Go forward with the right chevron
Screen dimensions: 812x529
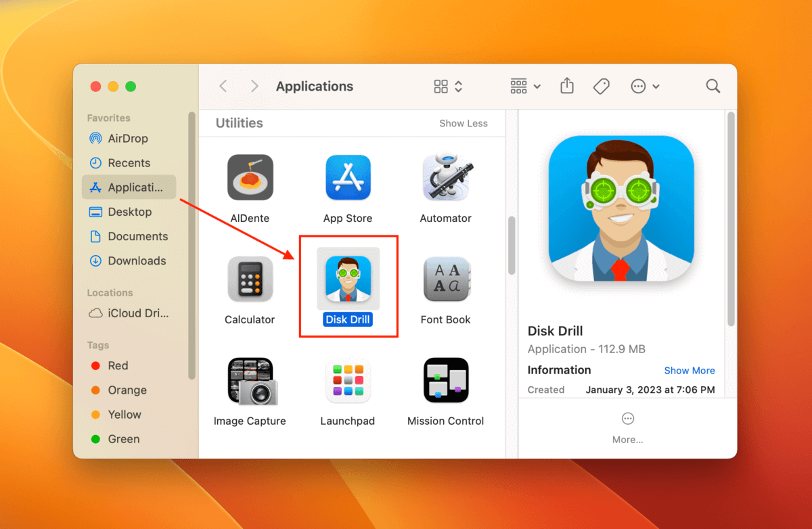pyautogui.click(x=254, y=86)
